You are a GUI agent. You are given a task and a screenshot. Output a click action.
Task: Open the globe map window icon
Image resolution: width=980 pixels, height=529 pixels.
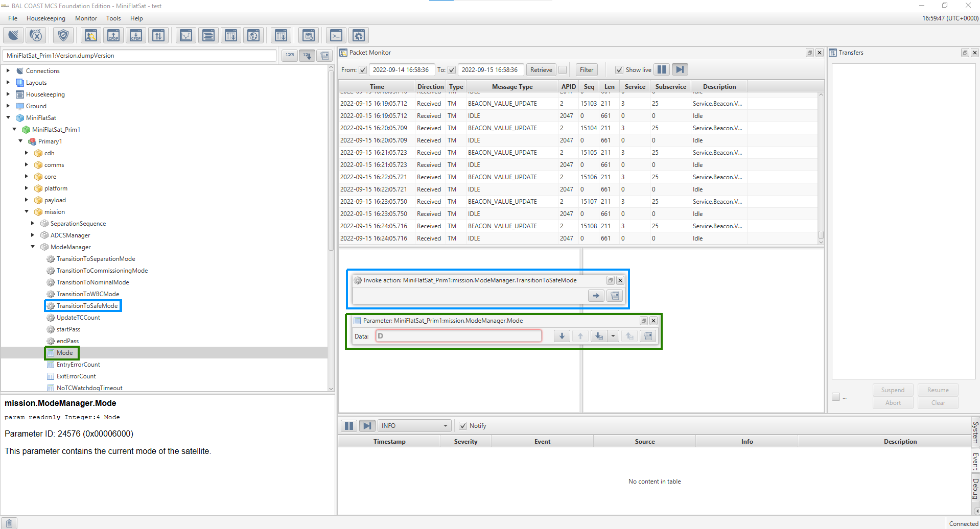point(253,35)
